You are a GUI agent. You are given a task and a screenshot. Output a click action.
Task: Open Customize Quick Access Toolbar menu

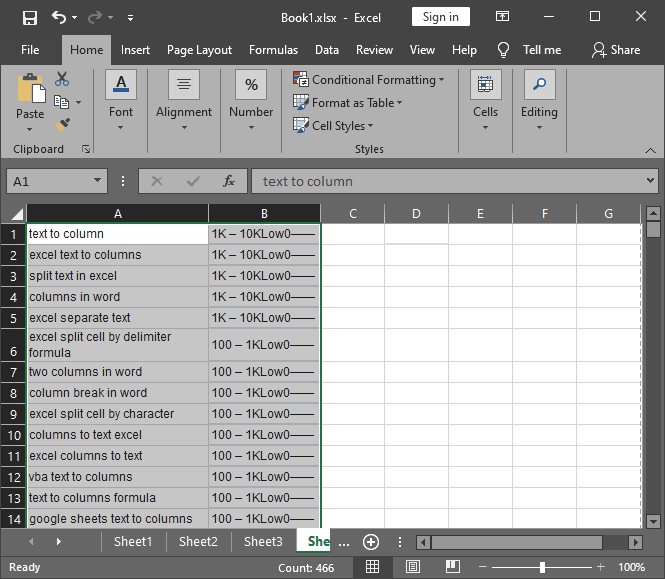point(130,18)
